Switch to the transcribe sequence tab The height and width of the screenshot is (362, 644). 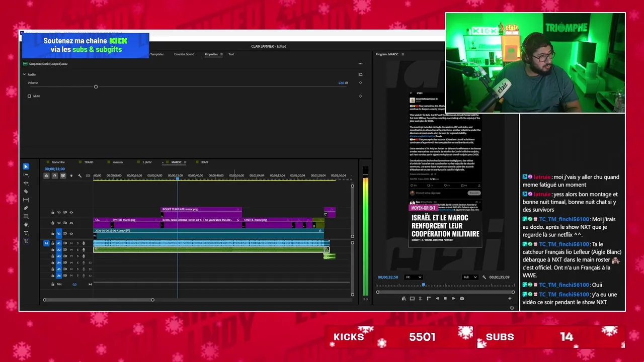point(58,162)
